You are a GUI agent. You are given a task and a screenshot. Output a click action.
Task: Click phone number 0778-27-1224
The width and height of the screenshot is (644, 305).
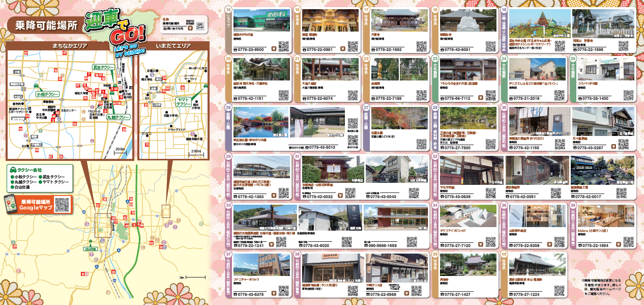tap(525, 294)
